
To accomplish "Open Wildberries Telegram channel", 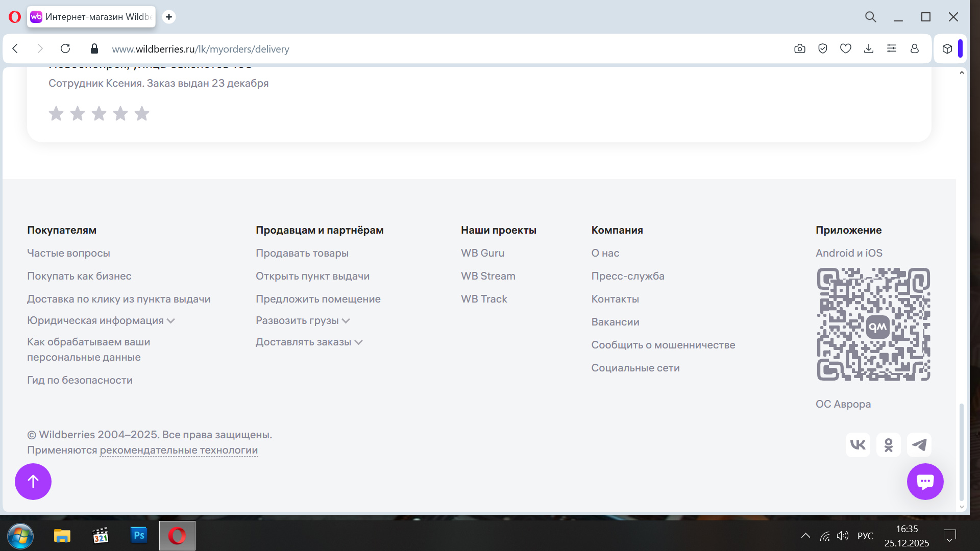I will coord(919,445).
